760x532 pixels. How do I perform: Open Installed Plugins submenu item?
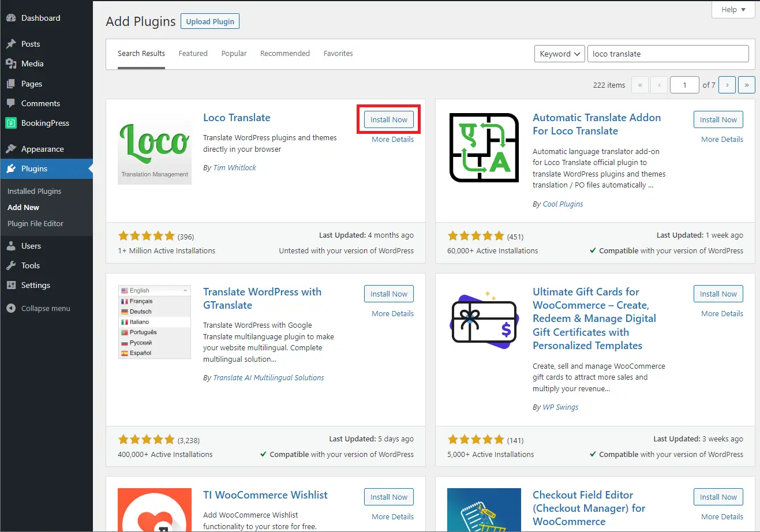coord(34,191)
